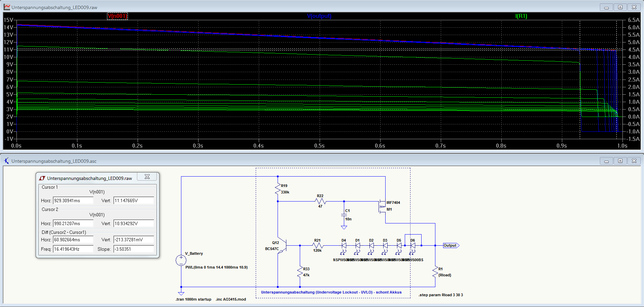The width and height of the screenshot is (644, 307).
Task: Select the V_Battery voltage source symbol
Action: (181, 260)
